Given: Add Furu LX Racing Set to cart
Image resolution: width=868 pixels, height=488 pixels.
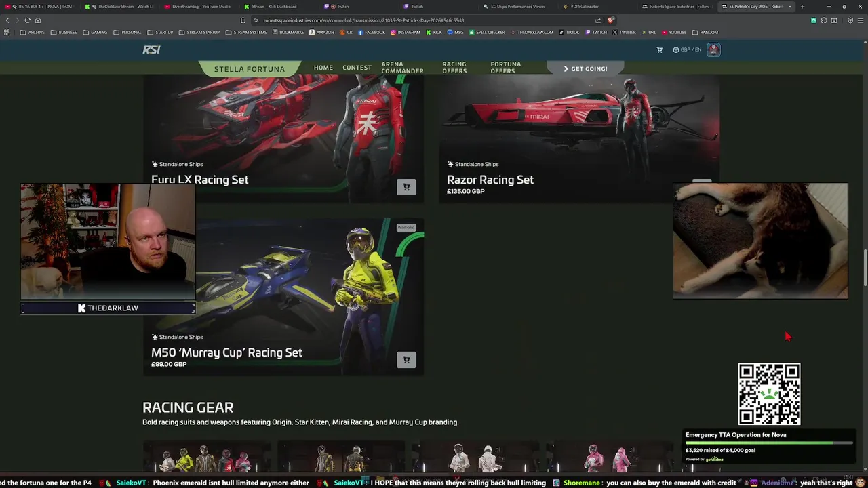Looking at the screenshot, I should coord(406,187).
